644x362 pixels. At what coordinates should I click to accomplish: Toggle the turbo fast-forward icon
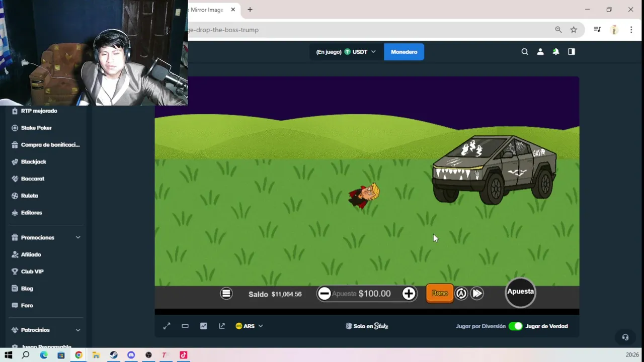point(477,294)
